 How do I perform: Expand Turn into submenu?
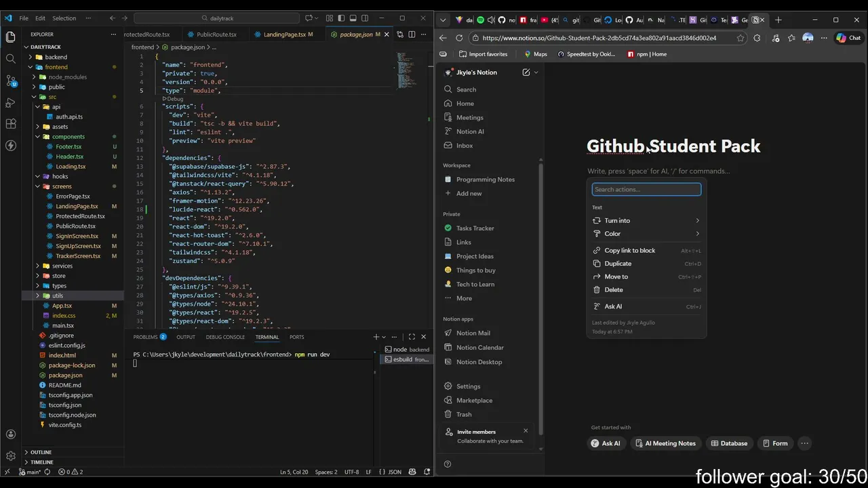[x=646, y=220]
